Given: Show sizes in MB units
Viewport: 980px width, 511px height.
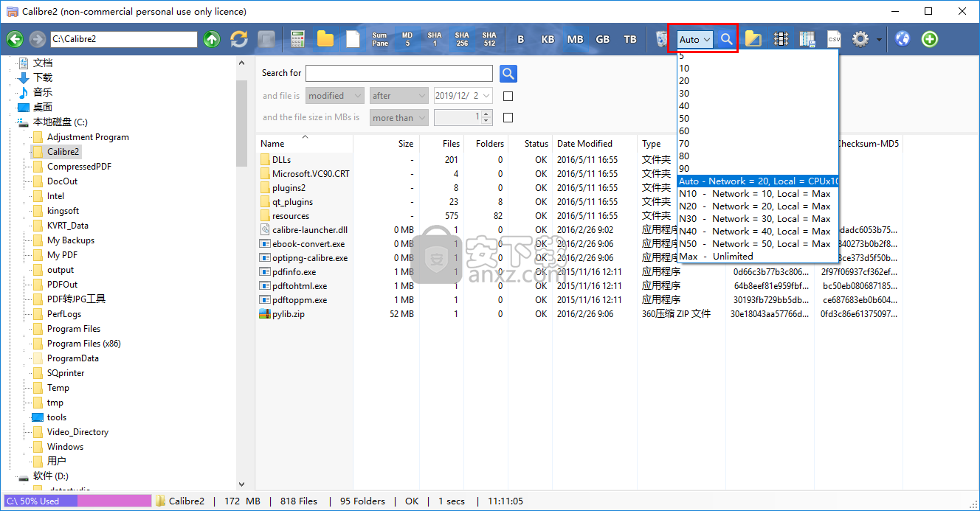Looking at the screenshot, I should tap(575, 39).
